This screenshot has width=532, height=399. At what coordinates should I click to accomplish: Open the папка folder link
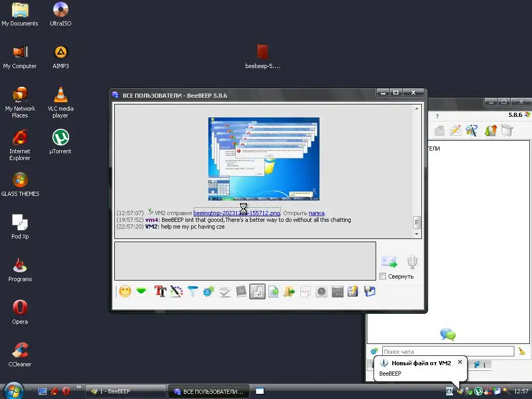pyautogui.click(x=316, y=213)
